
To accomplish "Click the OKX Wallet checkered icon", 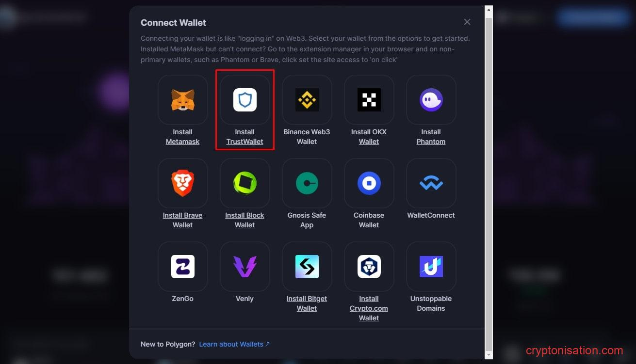I will coord(369,100).
